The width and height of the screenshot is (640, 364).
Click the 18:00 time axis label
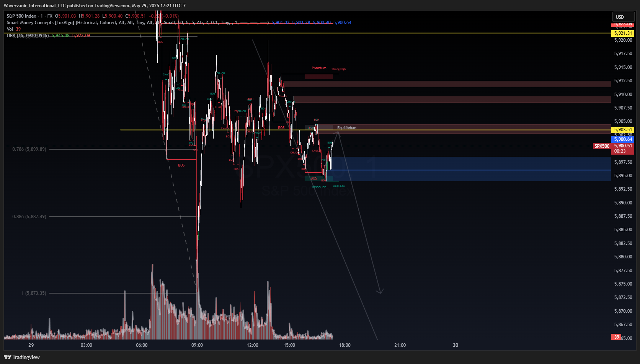(x=345, y=345)
